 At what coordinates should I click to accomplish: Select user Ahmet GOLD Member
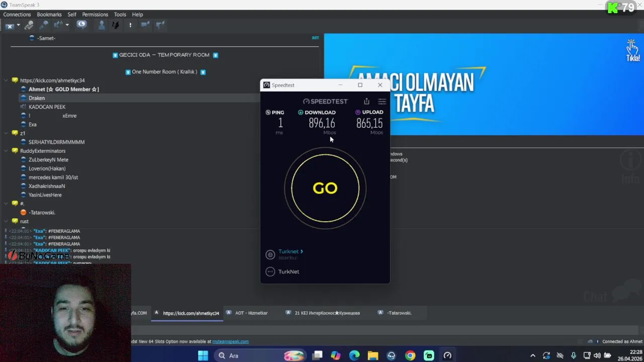[x=63, y=89]
